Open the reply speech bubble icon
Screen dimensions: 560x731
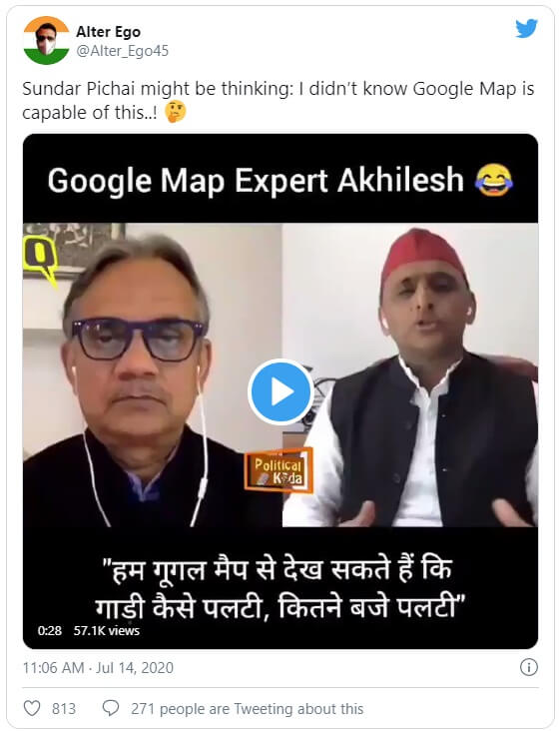point(111,709)
